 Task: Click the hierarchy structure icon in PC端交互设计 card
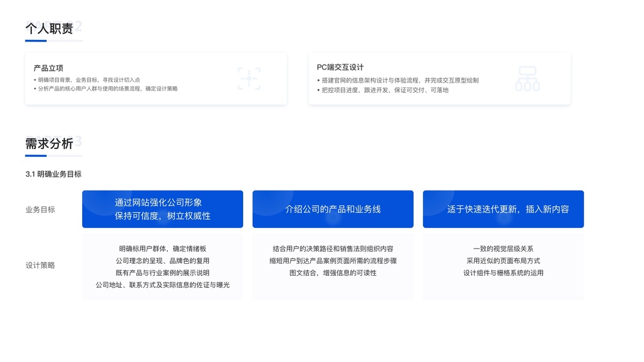(x=528, y=78)
